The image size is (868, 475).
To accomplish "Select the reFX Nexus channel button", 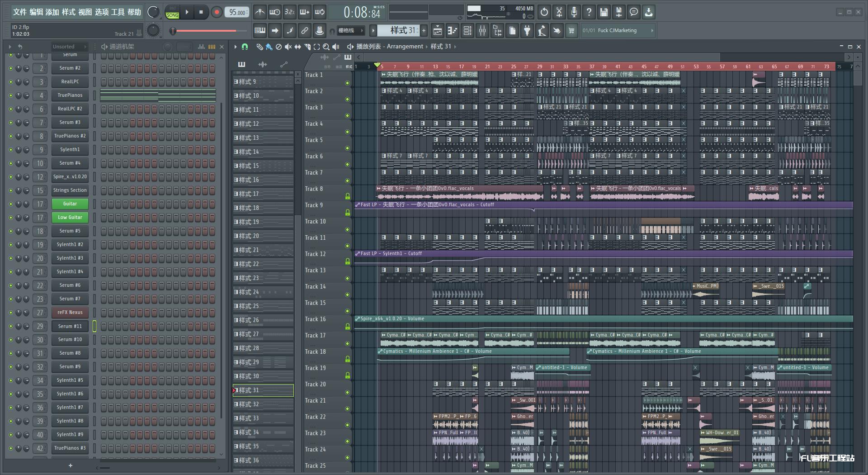I will point(70,313).
